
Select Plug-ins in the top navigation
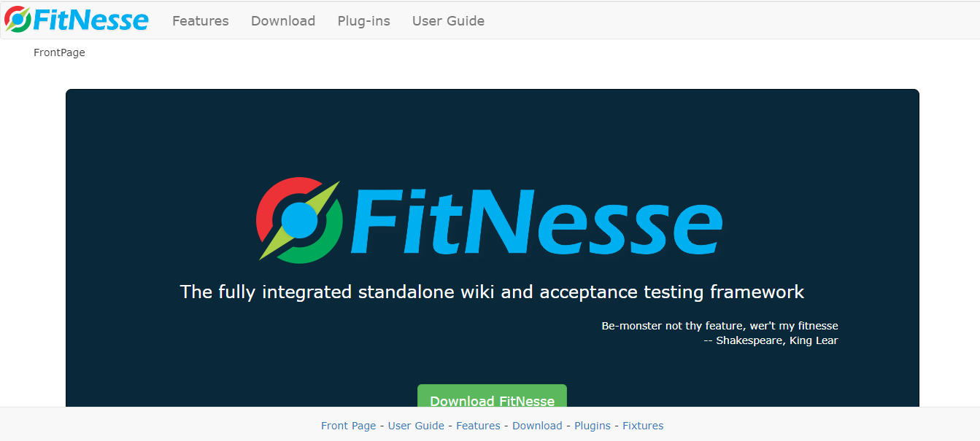(x=363, y=21)
